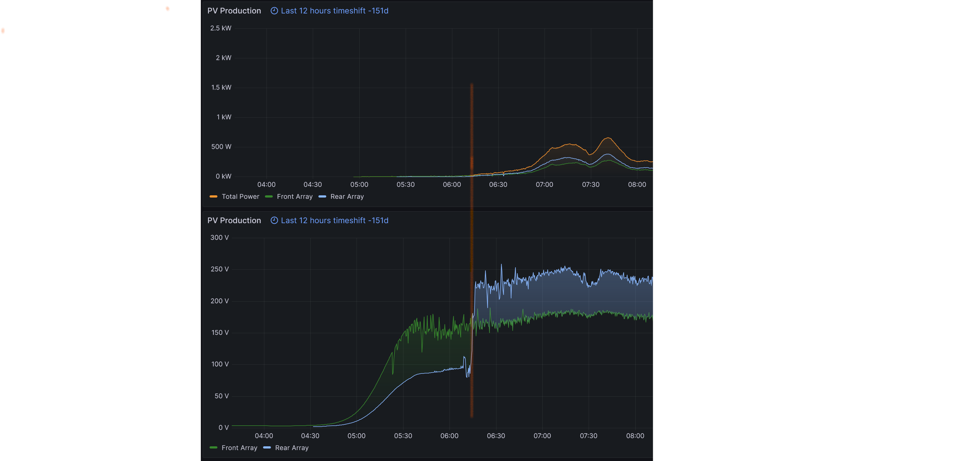The width and height of the screenshot is (980, 461).
Task: Click the bottom panel's 'Last 12 hours timeshift -151d' text
Action: pyautogui.click(x=334, y=220)
